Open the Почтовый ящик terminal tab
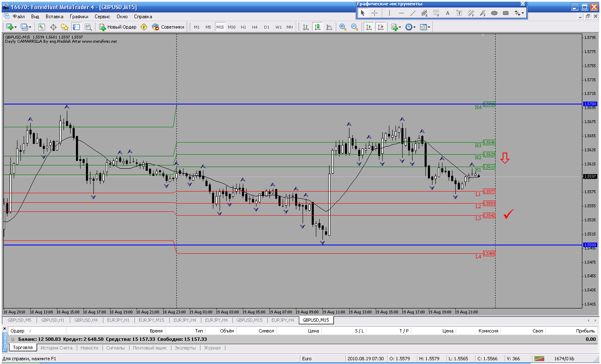This screenshot has width=601, height=364. tap(149, 348)
